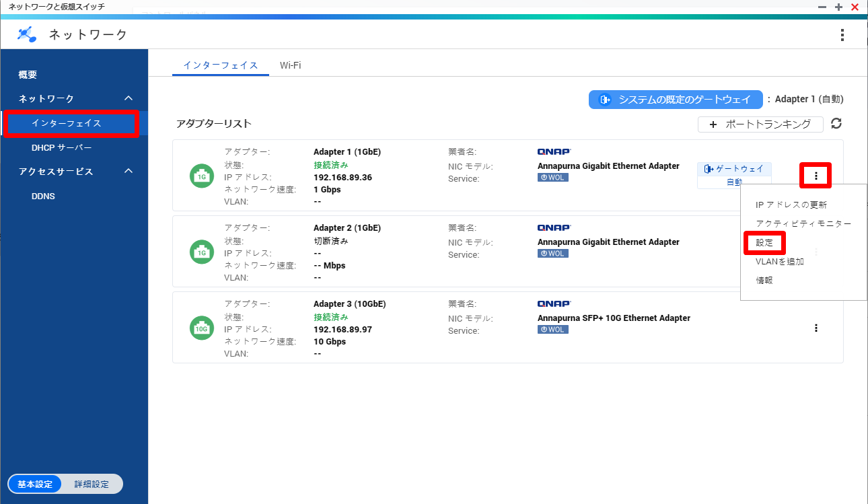Click the Adapter 3 (10GbE) name
Screen dimensions: 868x504
click(x=350, y=304)
